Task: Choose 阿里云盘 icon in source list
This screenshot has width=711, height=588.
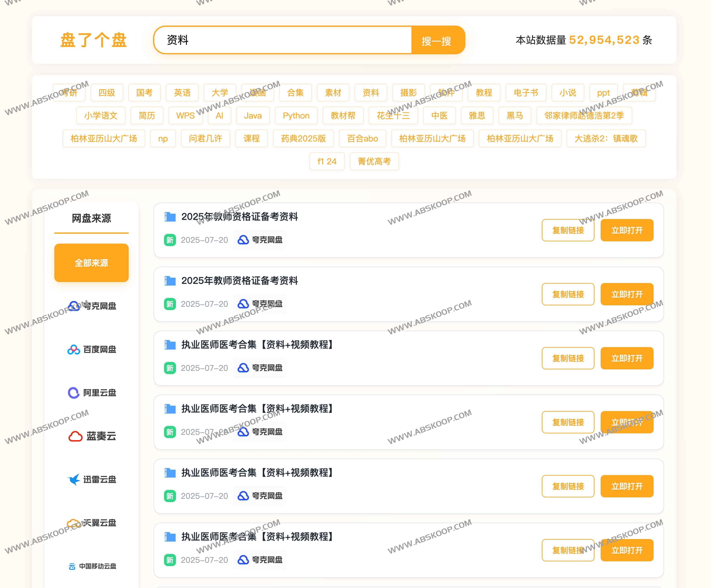Action: (x=74, y=393)
